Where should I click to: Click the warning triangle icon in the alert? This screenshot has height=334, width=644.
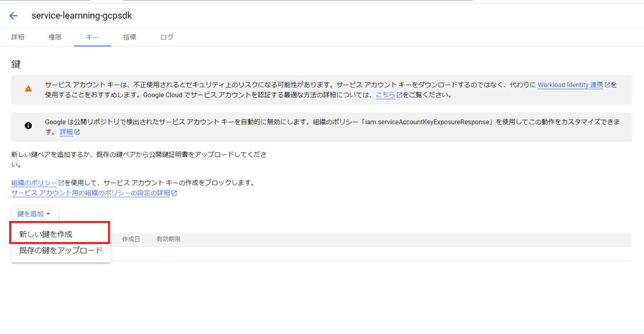(29, 89)
